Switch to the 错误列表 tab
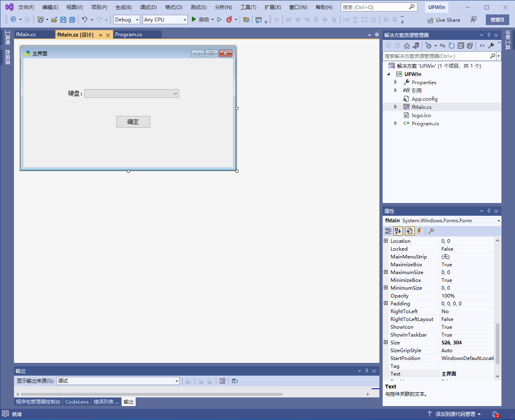515x420 pixels. point(106,402)
